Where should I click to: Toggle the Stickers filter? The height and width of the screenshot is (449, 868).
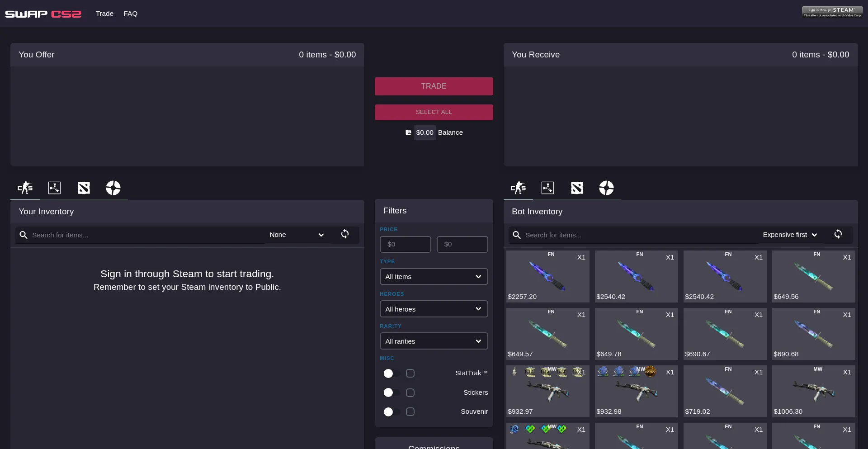point(392,392)
